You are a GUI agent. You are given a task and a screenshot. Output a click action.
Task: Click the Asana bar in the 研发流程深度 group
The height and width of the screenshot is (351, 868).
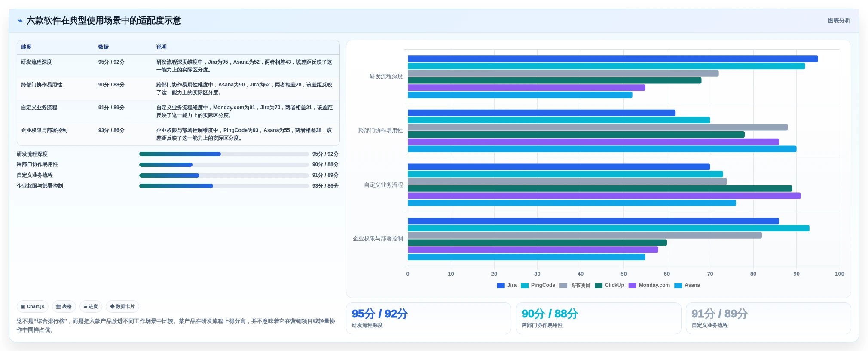(x=520, y=95)
